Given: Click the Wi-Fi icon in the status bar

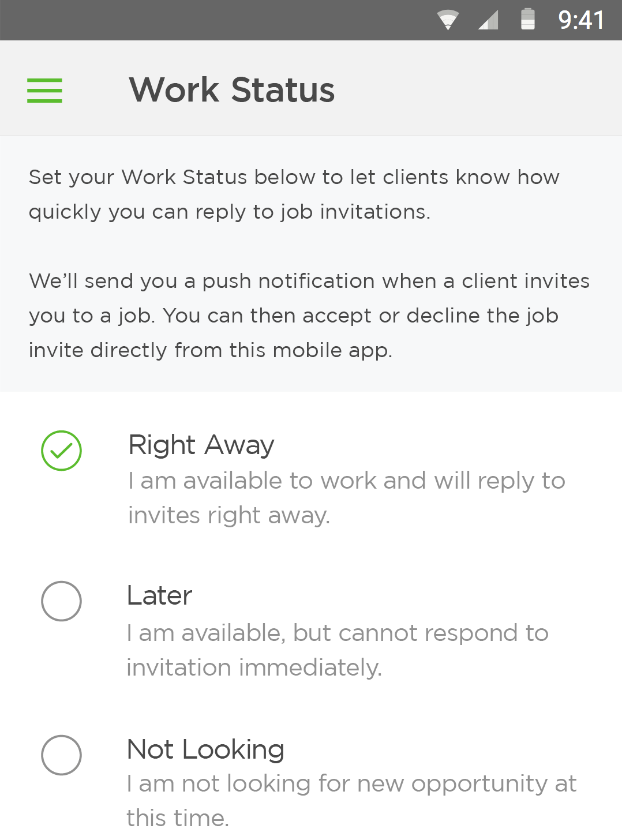Looking at the screenshot, I should pyautogui.click(x=448, y=19).
